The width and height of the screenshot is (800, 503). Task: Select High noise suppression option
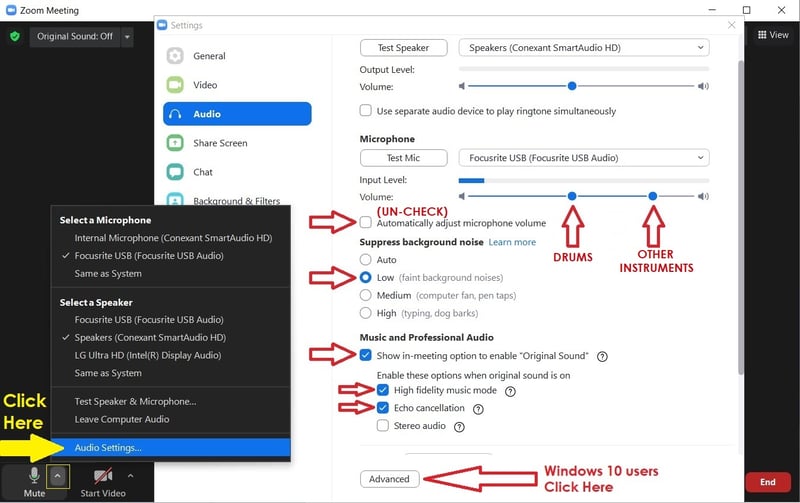[x=365, y=313]
